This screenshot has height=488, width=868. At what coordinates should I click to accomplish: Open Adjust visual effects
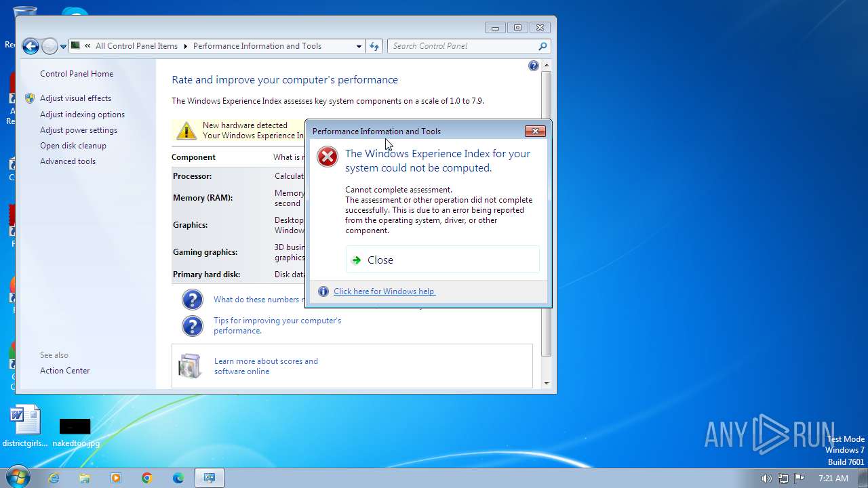click(x=75, y=98)
